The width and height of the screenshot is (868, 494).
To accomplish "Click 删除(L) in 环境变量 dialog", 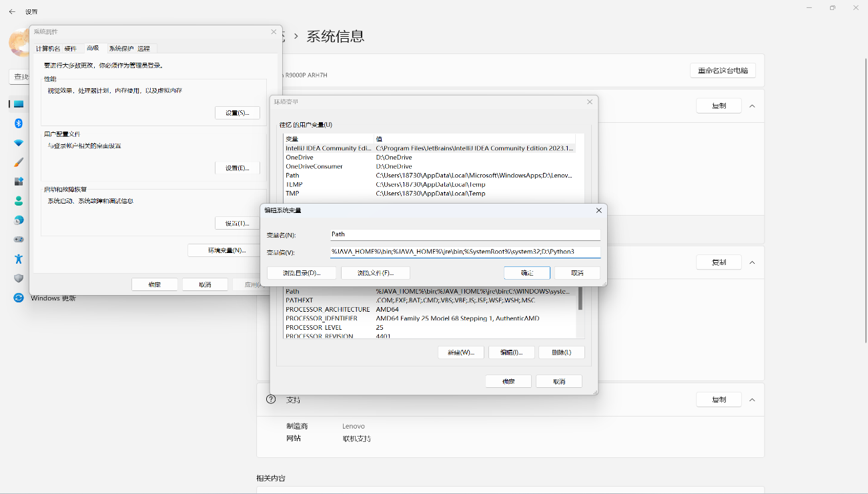I will pyautogui.click(x=561, y=352).
